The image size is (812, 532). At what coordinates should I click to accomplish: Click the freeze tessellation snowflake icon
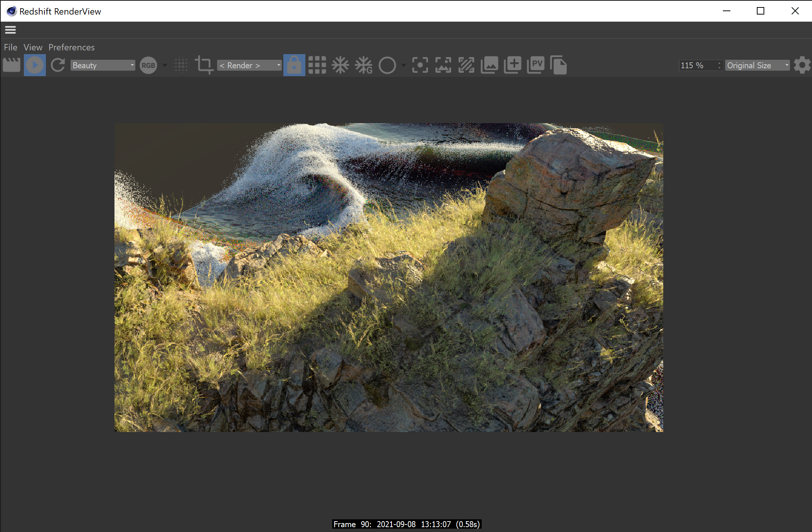click(340, 65)
